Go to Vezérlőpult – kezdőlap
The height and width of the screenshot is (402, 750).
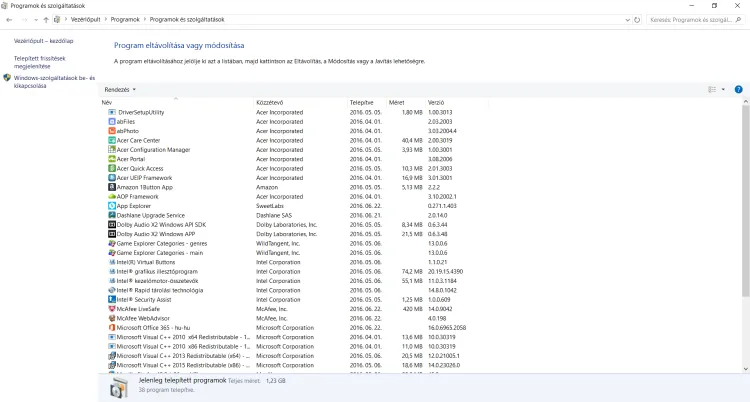[44, 41]
